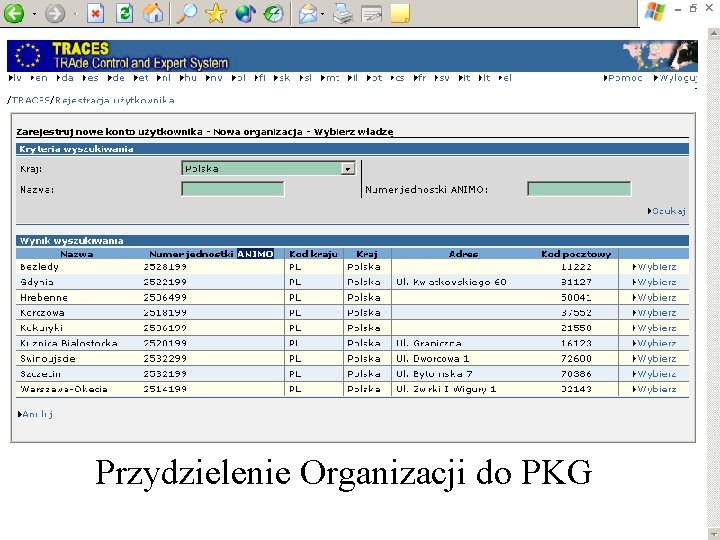Switch language to et
The width and height of the screenshot is (720, 540).
(141, 78)
